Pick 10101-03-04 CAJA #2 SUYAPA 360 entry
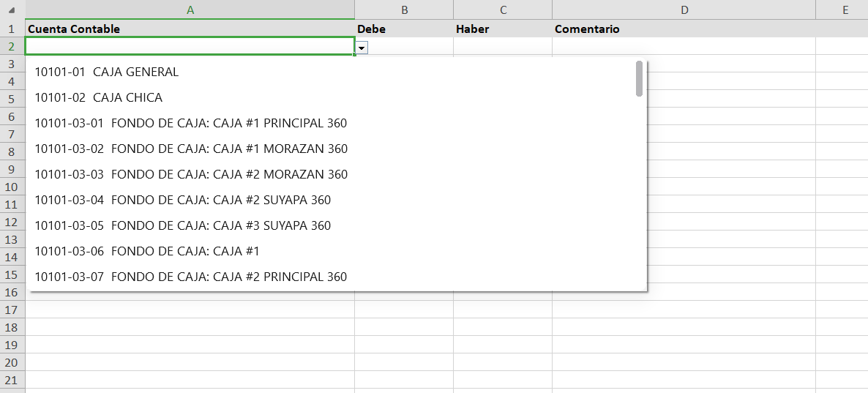This screenshot has height=393, width=868. pyautogui.click(x=336, y=200)
